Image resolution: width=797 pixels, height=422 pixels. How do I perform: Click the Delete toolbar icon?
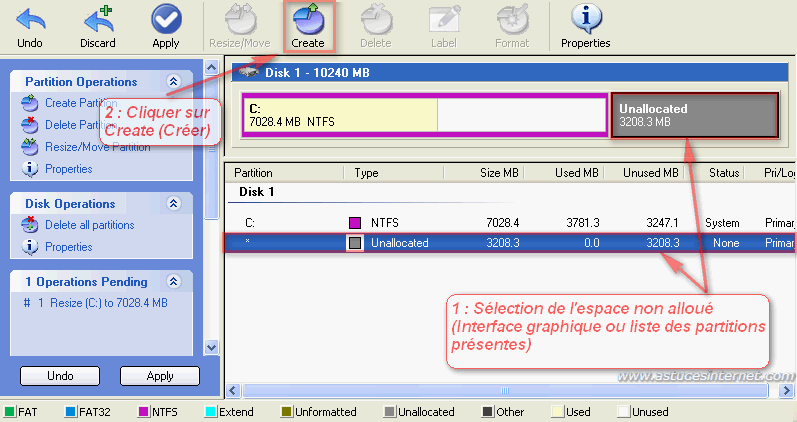376,19
